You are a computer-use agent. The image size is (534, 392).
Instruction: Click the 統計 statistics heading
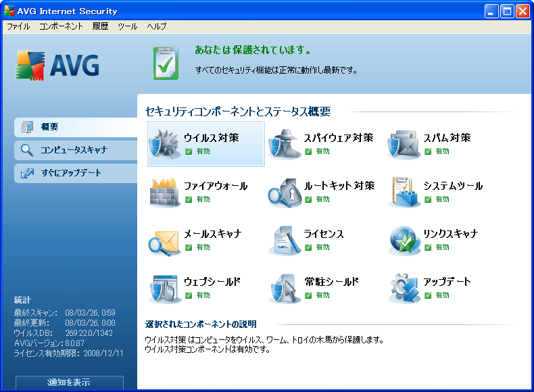click(22, 300)
